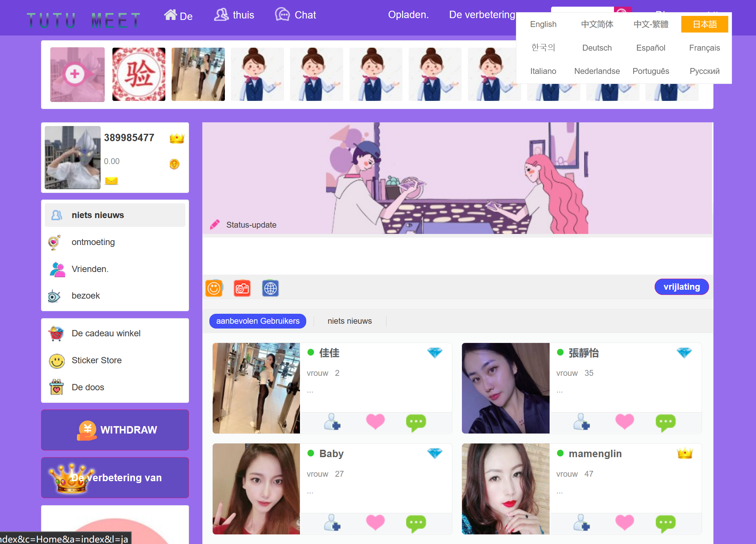Click the yellow envelope message icon
Screen dimensions: 756x544
pyautogui.click(x=111, y=181)
